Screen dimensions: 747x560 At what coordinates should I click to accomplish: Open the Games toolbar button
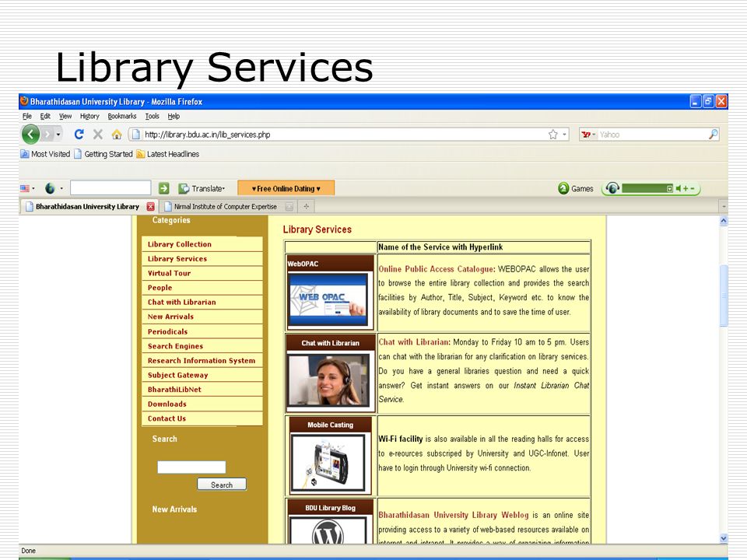point(576,188)
